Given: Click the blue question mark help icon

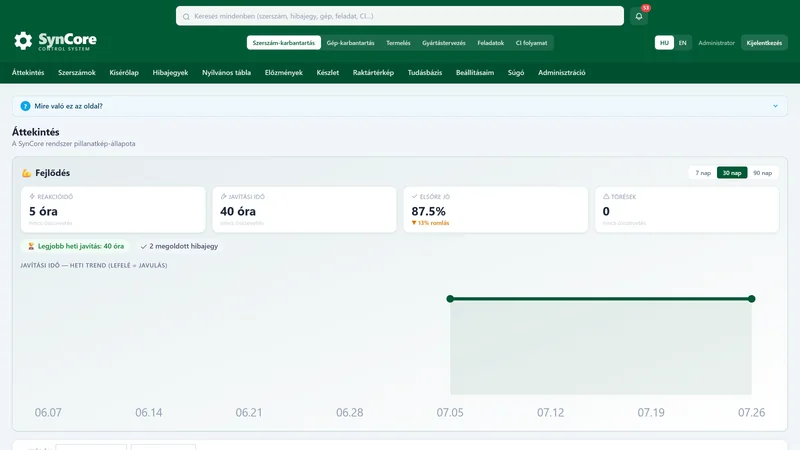Looking at the screenshot, I should pyautogui.click(x=25, y=106).
